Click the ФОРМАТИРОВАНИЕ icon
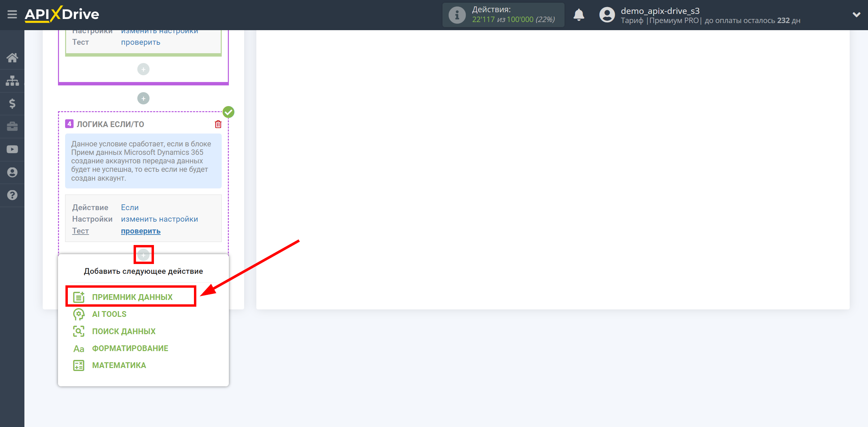868x427 pixels. pyautogui.click(x=78, y=348)
